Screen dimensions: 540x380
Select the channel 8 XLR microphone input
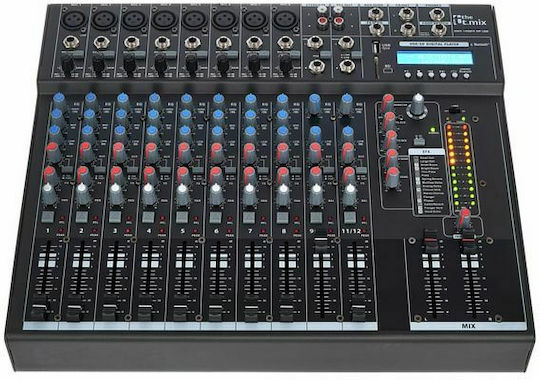[x=284, y=20]
